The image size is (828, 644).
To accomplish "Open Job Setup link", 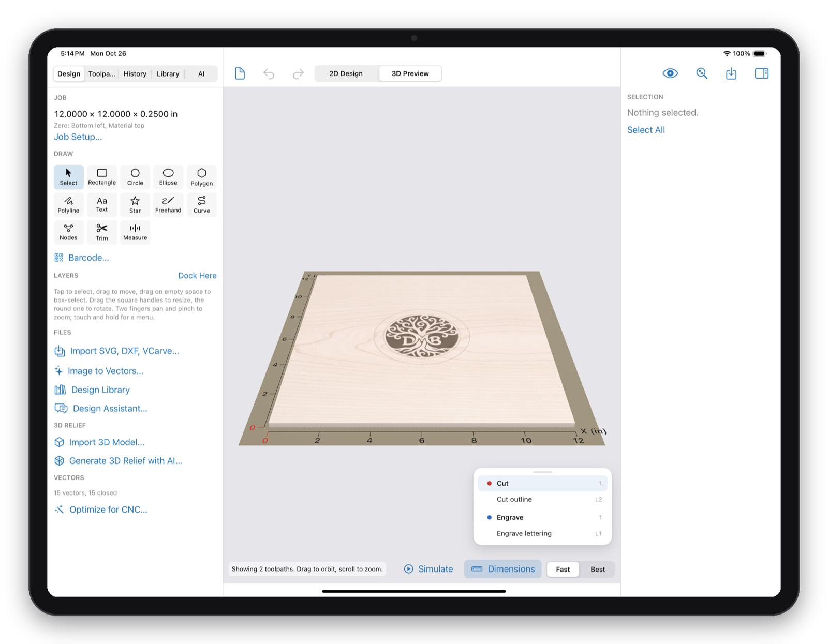I will [x=78, y=137].
